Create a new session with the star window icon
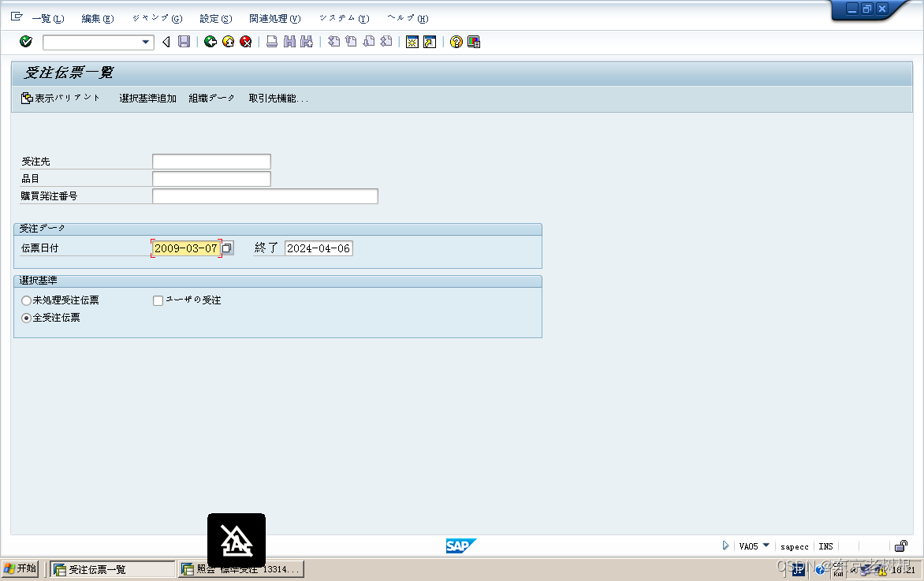Viewport: 924px width, 581px height. click(x=412, y=42)
